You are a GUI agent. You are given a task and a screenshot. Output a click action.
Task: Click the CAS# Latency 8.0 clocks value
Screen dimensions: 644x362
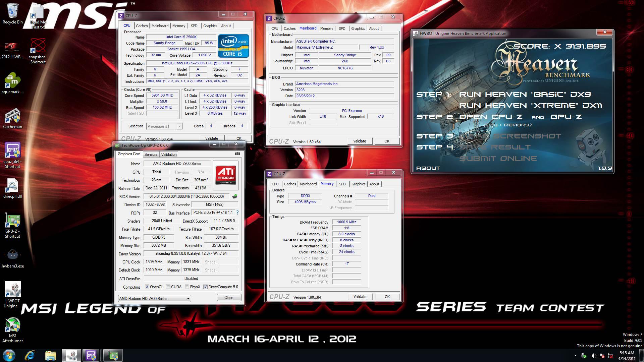(346, 234)
